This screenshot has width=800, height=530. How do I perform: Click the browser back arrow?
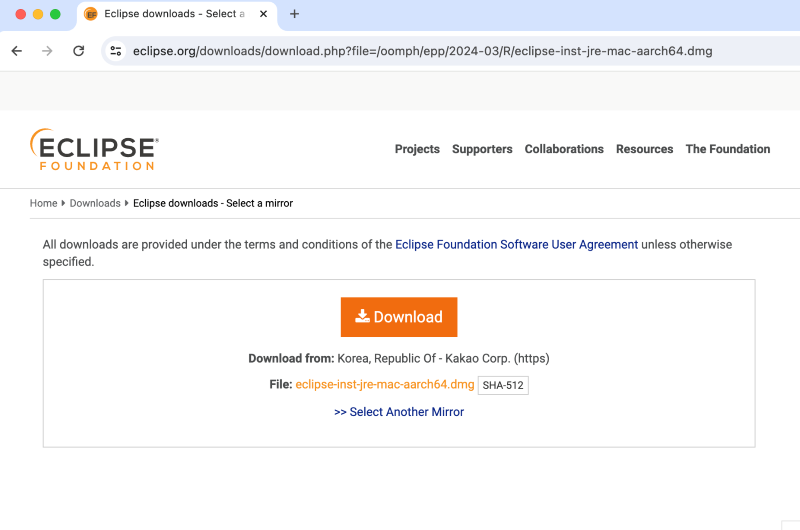pos(17,51)
